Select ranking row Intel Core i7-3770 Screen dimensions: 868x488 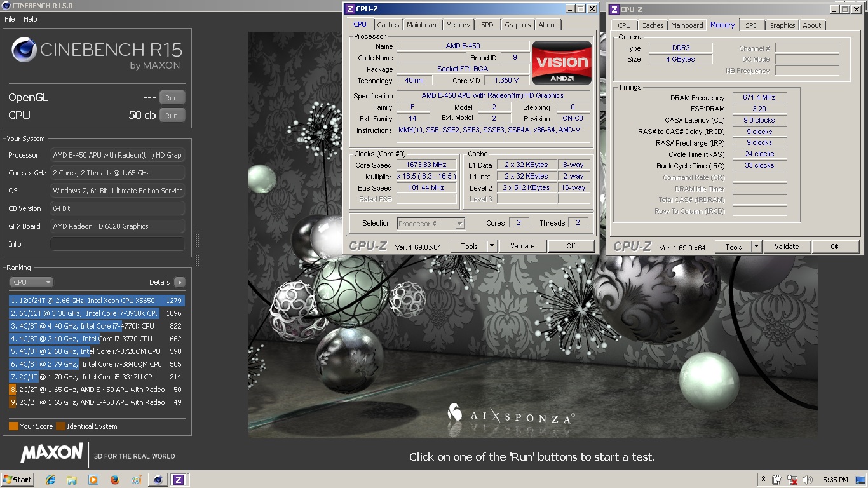(97, 339)
